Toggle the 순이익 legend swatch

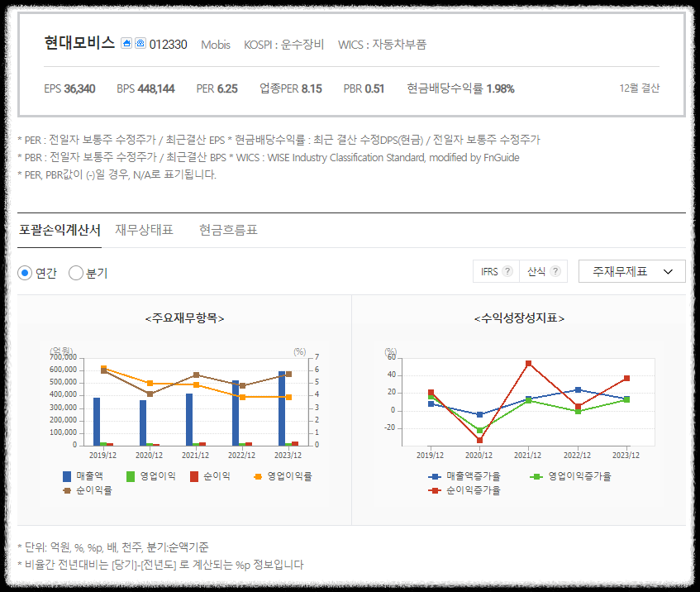(x=194, y=476)
